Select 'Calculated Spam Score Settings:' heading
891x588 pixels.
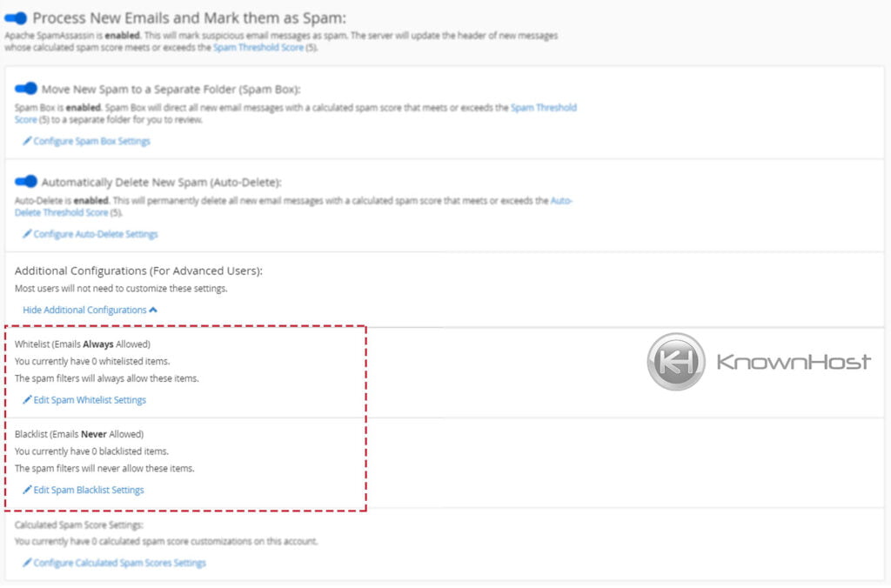(79, 525)
